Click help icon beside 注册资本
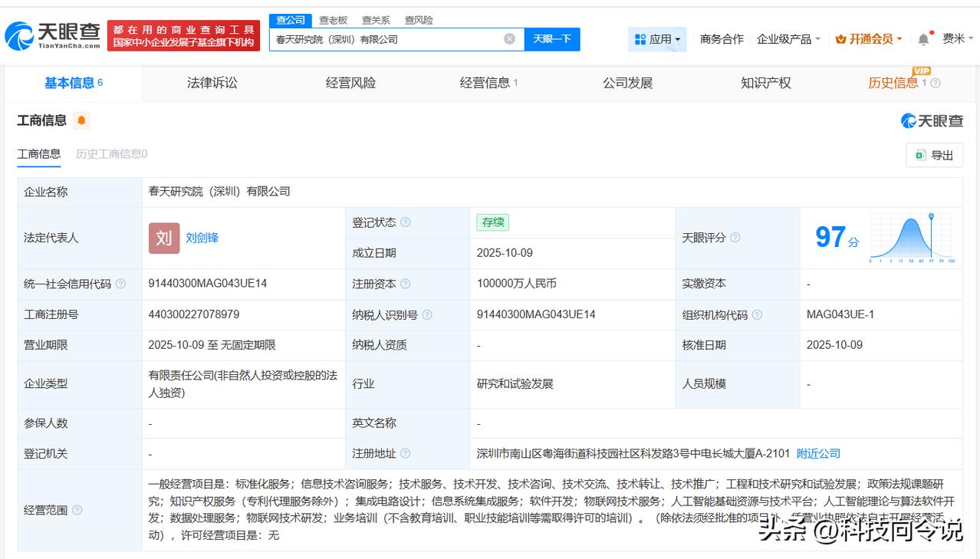The height and width of the screenshot is (559, 980). (x=405, y=284)
